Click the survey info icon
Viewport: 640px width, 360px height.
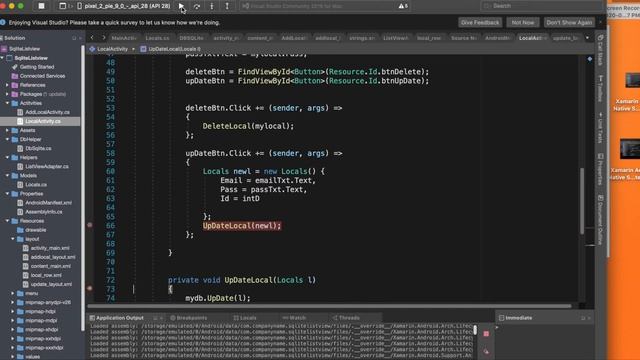[3, 22]
